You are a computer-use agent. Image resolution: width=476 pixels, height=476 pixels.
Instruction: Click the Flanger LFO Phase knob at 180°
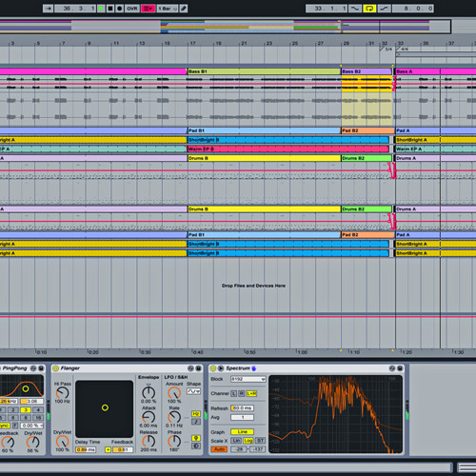[x=174, y=441]
